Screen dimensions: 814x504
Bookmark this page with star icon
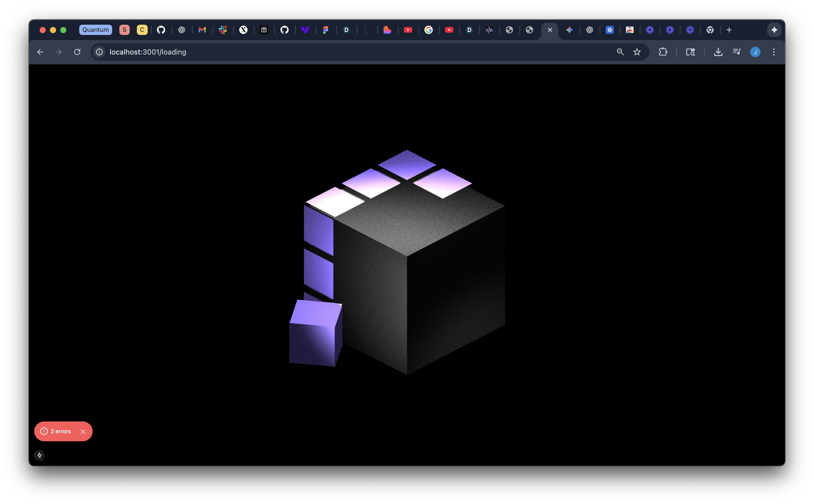pos(637,52)
